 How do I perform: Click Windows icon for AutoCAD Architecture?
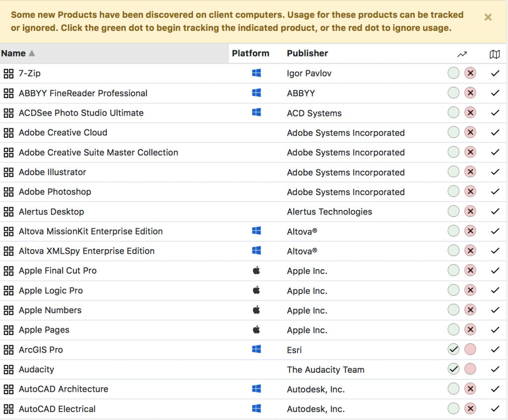click(256, 389)
